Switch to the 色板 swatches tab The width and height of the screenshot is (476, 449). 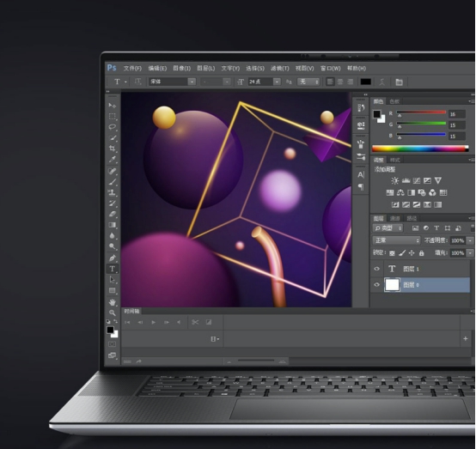tap(394, 101)
